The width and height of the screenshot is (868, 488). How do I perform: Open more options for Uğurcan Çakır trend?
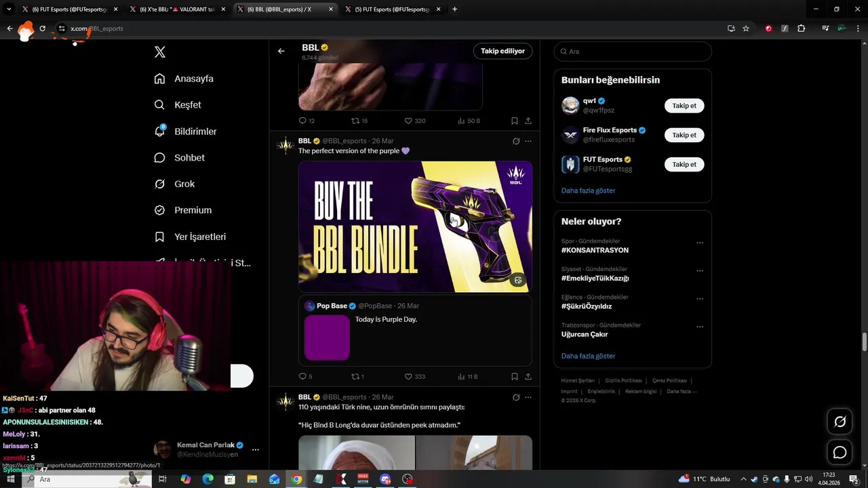point(700,327)
